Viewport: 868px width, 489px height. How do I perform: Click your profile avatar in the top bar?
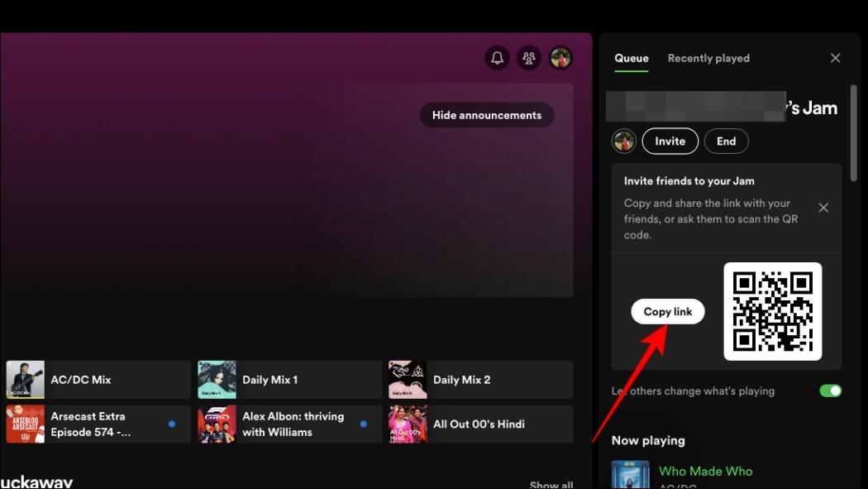(x=561, y=58)
